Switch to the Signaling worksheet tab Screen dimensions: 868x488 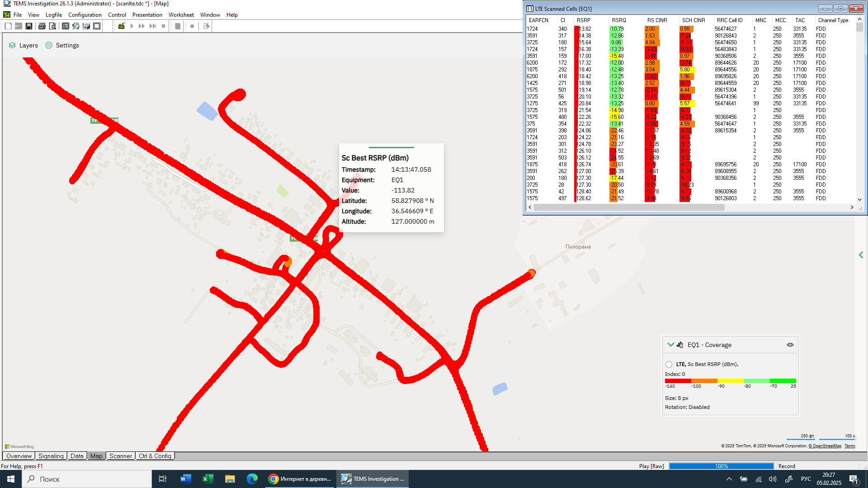tap(51, 456)
